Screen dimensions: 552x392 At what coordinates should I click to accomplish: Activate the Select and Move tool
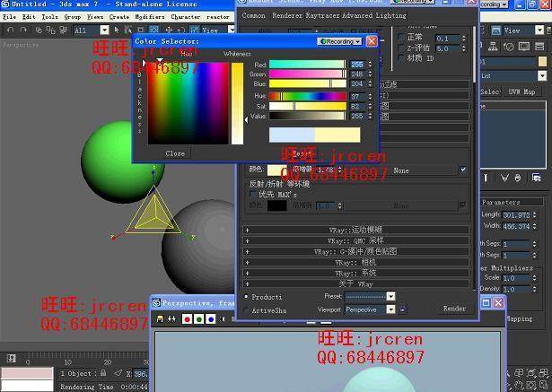tap(169, 30)
